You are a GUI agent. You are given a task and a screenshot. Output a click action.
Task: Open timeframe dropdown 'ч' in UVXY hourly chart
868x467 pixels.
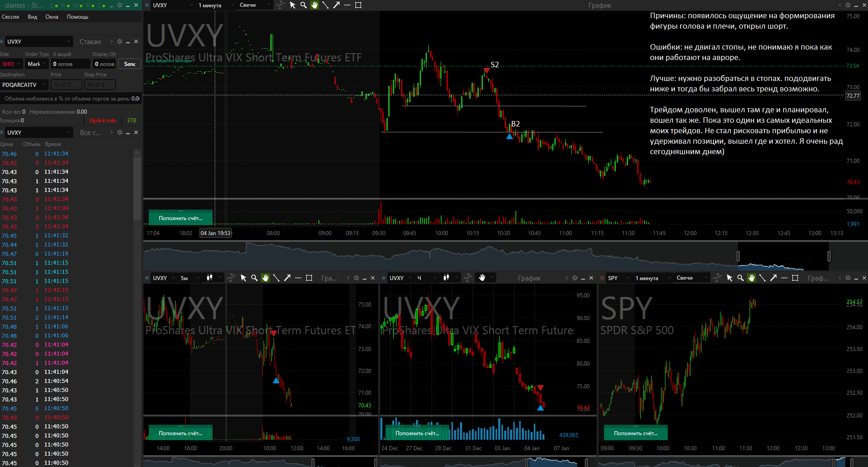click(427, 278)
